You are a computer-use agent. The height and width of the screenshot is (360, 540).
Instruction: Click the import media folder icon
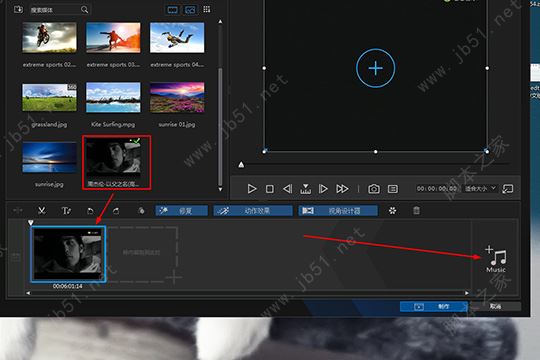(18, 9)
